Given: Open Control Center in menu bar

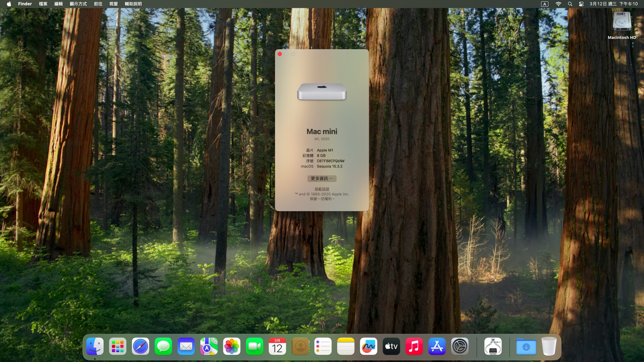Looking at the screenshot, I should 581,4.
